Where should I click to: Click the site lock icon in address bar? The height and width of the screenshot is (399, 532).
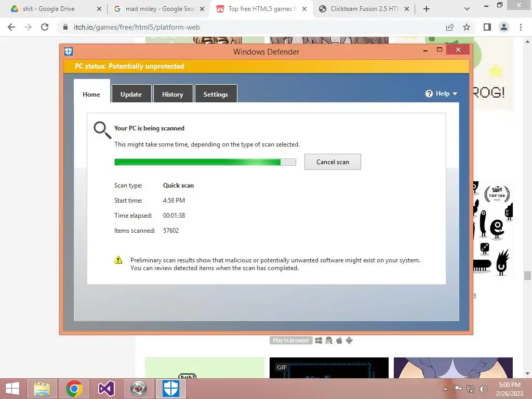pos(65,27)
